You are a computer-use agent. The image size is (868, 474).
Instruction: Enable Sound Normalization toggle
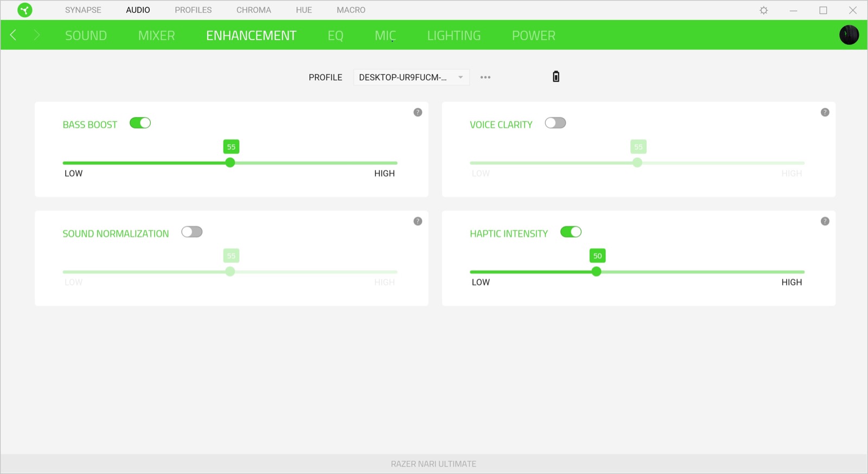point(192,232)
